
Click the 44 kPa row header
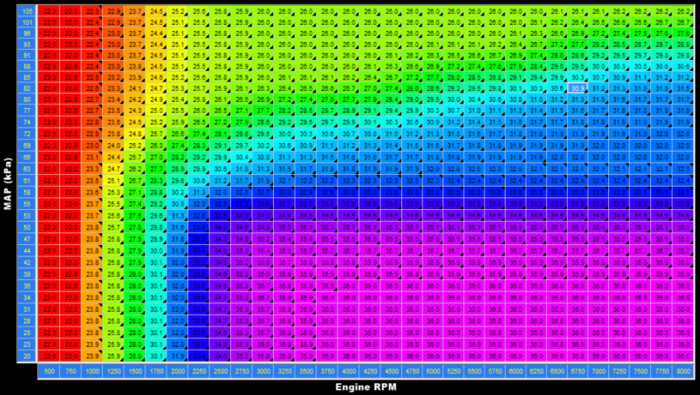click(x=28, y=251)
